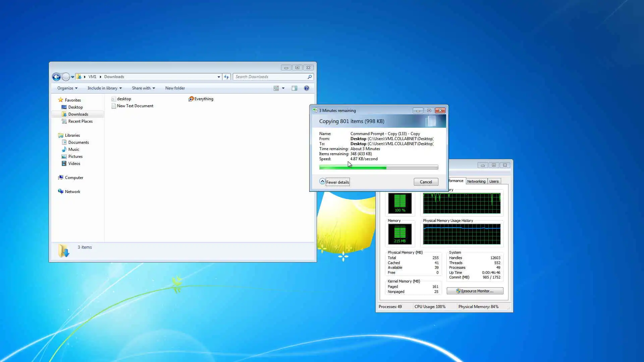Screen dimensions: 644x362
Task: Open Explorer help question mark icon
Action: point(306,88)
